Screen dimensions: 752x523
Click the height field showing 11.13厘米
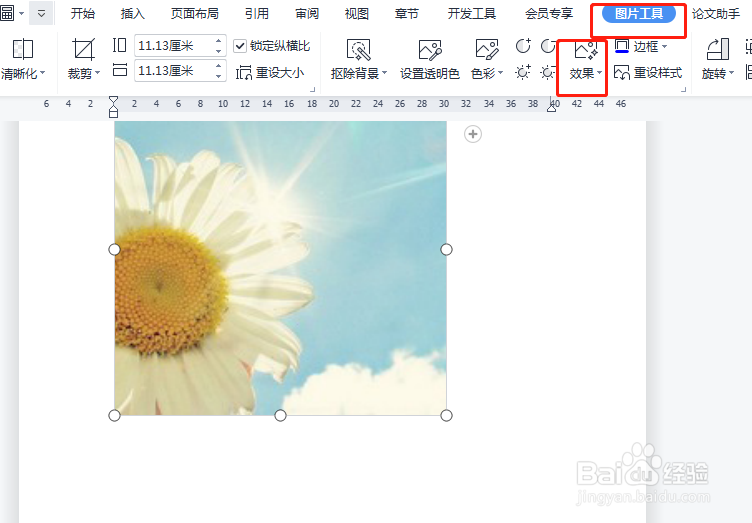click(173, 46)
